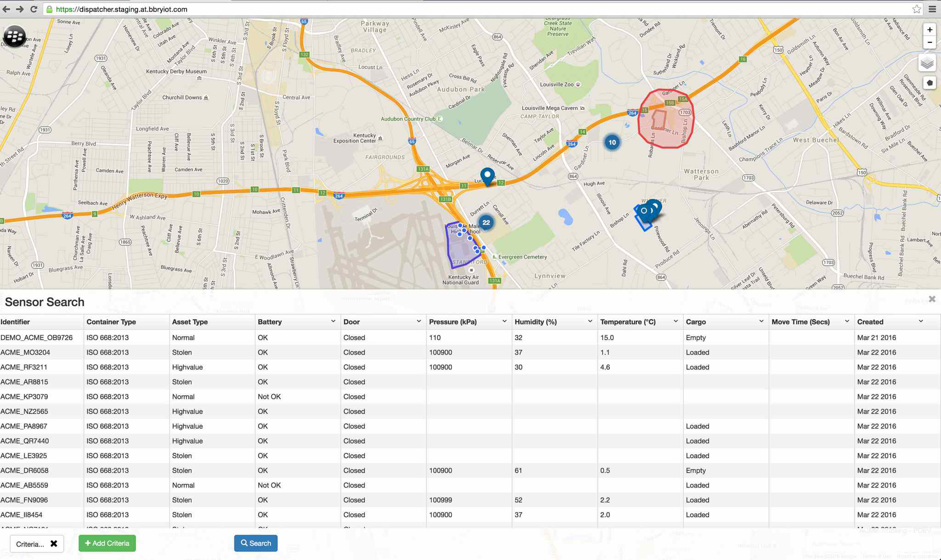Reload the browser page
Image resolution: width=941 pixels, height=560 pixels.
[34, 9]
